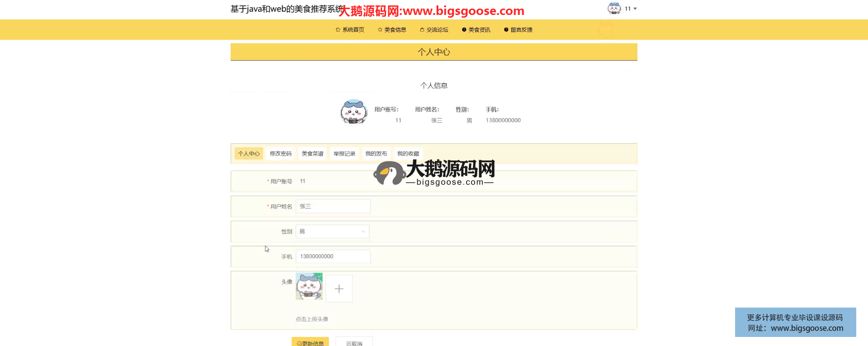Open the 我的收藏 tab

408,154
